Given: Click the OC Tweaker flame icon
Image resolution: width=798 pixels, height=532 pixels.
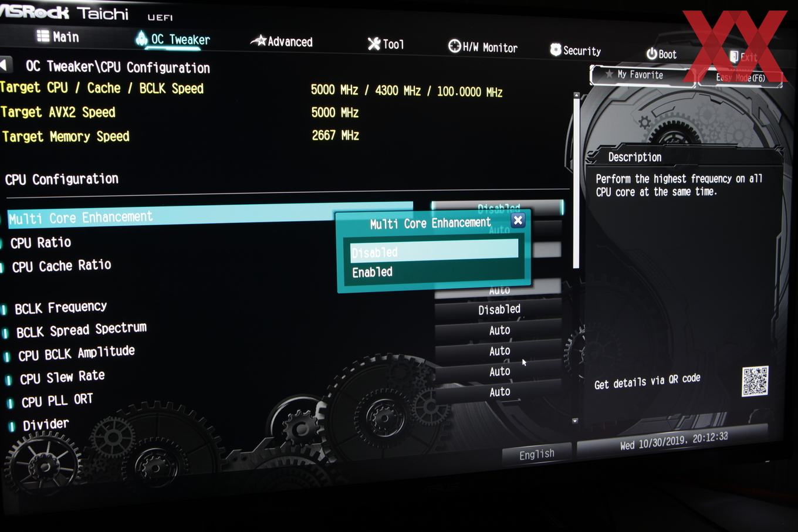Looking at the screenshot, I should (x=141, y=38).
